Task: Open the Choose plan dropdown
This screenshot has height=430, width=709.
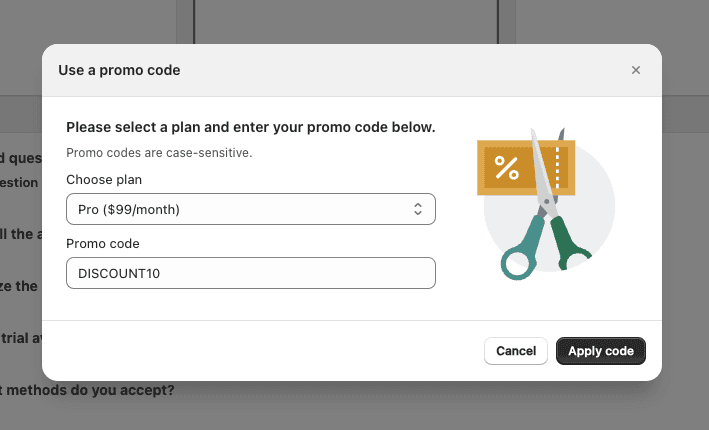Action: (250, 209)
